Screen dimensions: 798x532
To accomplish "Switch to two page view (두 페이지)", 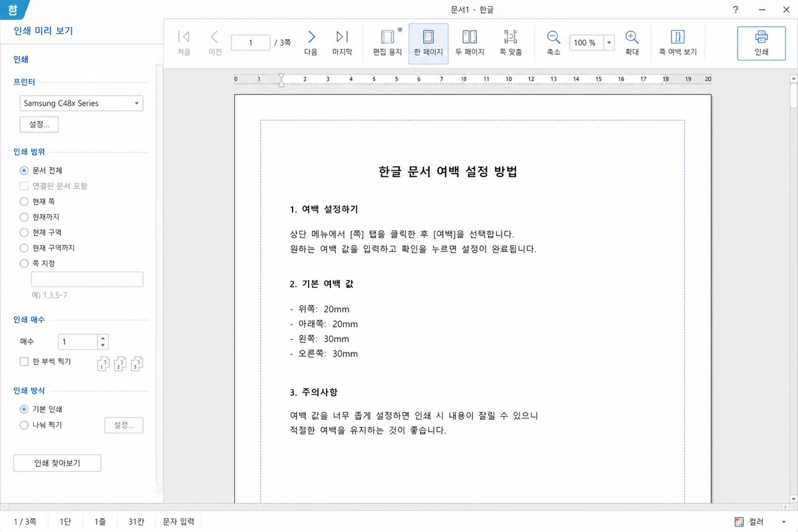I will 469,43.
